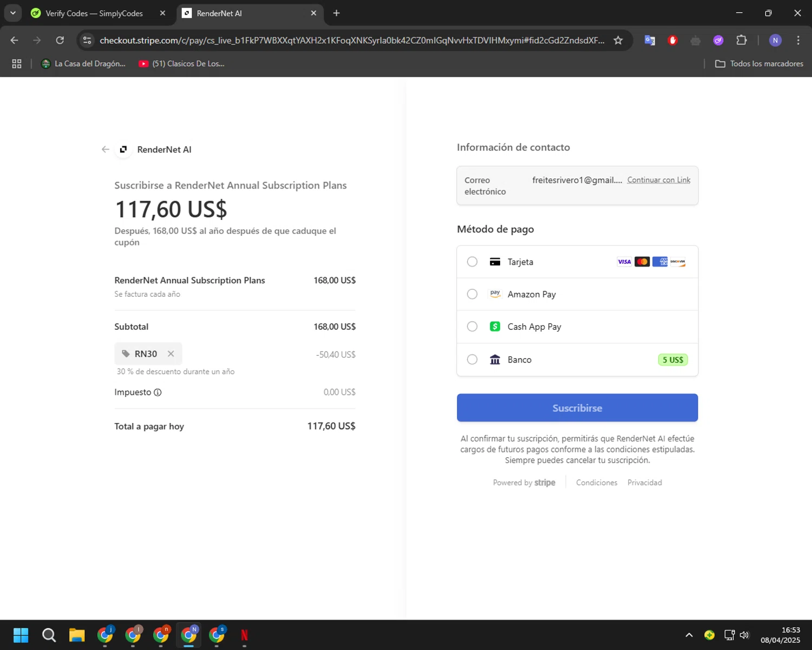Open La Casa del Dragón bookmark
The image size is (812, 650).
pyautogui.click(x=83, y=63)
